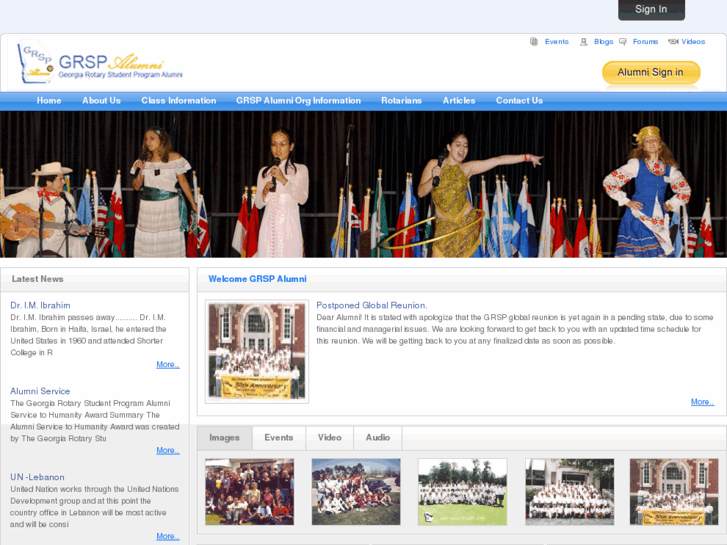Open fourth gallery thumbnail before white building

click(570, 492)
